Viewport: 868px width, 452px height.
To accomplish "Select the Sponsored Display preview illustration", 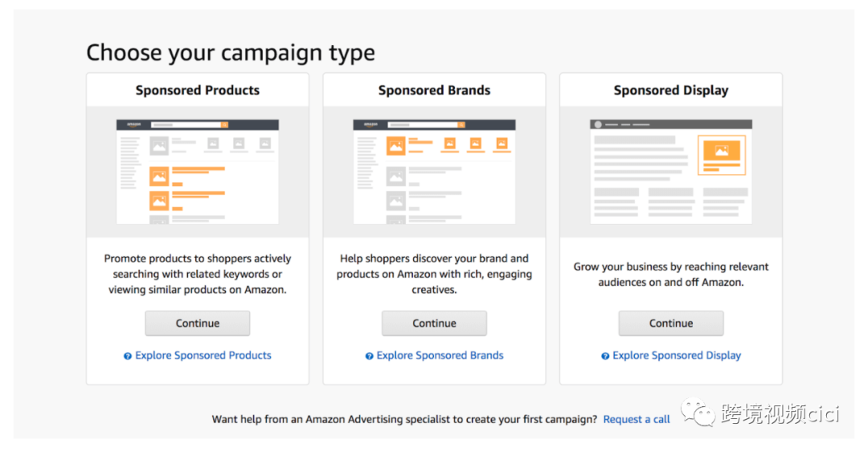I will point(671,172).
